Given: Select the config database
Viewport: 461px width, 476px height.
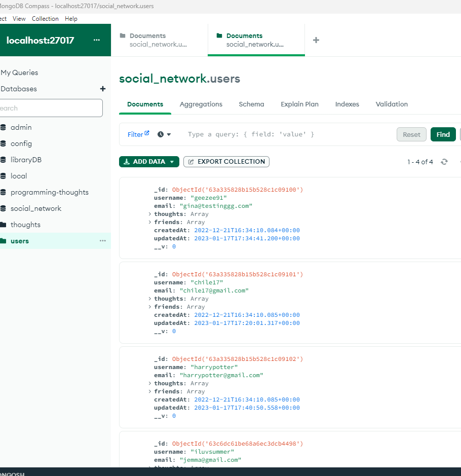Looking at the screenshot, I should (21, 143).
